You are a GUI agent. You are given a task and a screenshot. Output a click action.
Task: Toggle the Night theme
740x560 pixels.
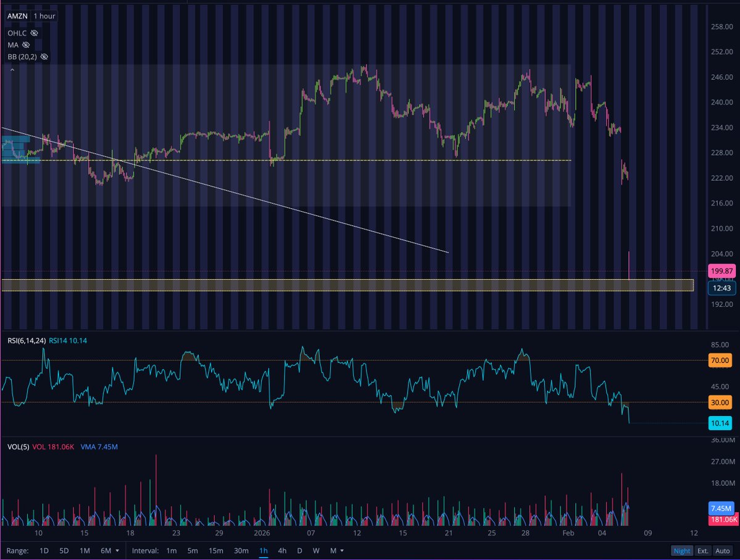pos(682,550)
